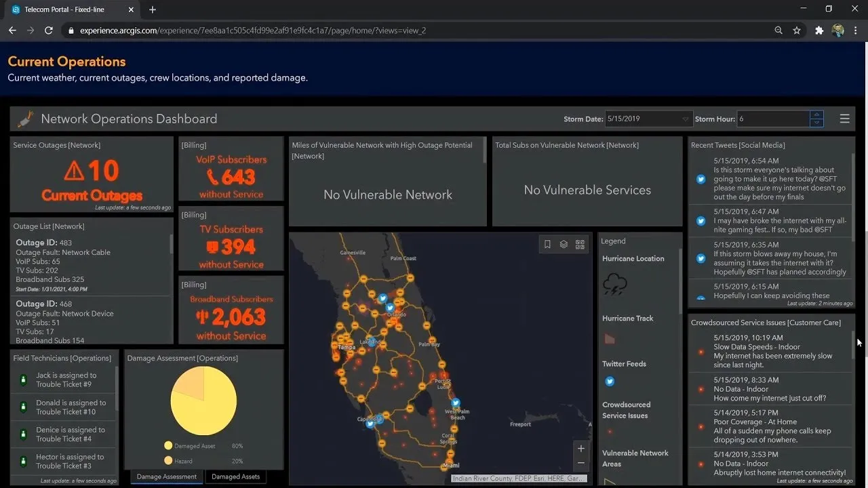Select Outage ID 468 entry
Image resolution: width=868 pixels, height=488 pixels.
pyautogui.click(x=90, y=321)
